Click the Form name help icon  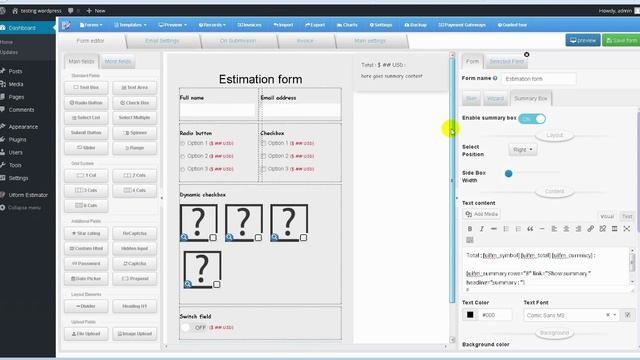pyautogui.click(x=495, y=78)
